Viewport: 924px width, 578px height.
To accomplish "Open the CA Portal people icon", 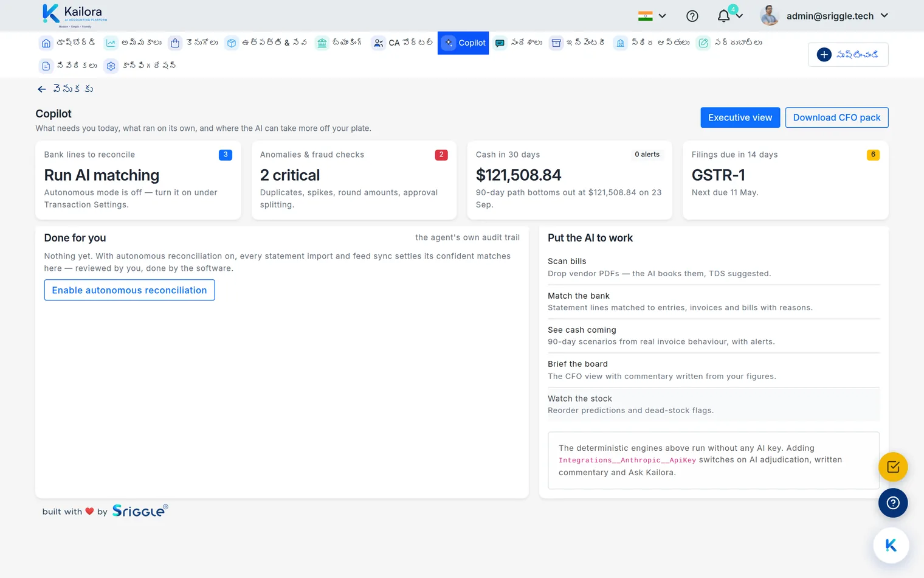I will (x=378, y=43).
